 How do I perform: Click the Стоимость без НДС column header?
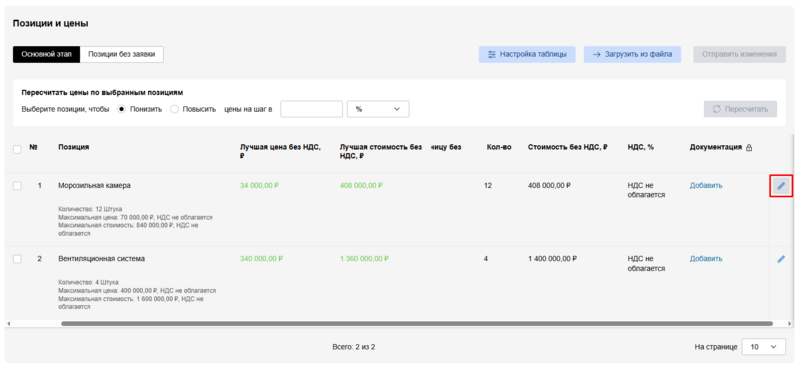[x=567, y=147]
